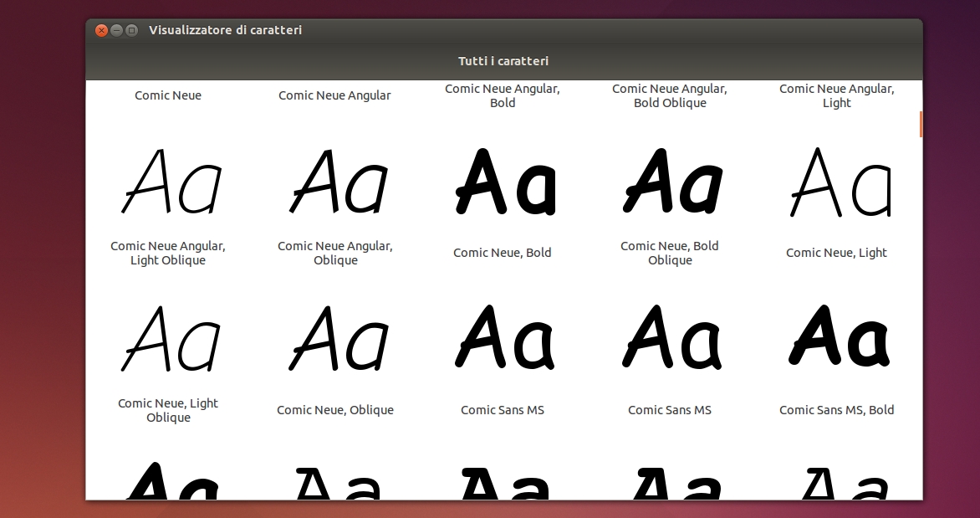Click the orange vertical scrollbar handle

[x=921, y=124]
